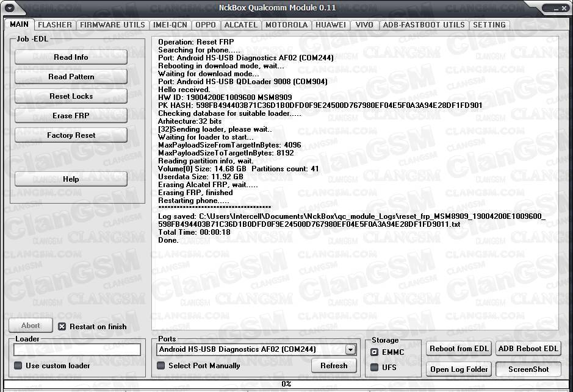Click the QDLoader 9008 (COM904) log line
Viewport: 573px width, 392px height.
(243, 82)
